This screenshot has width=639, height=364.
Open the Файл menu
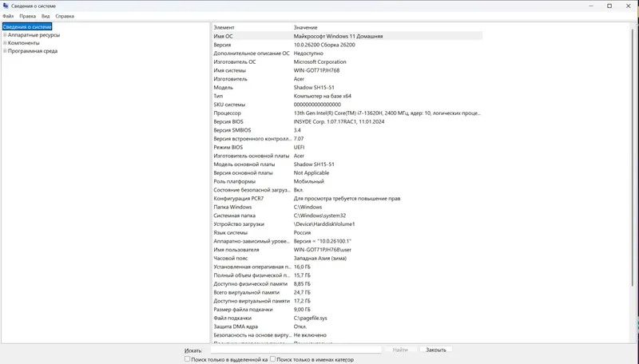pyautogui.click(x=8, y=16)
